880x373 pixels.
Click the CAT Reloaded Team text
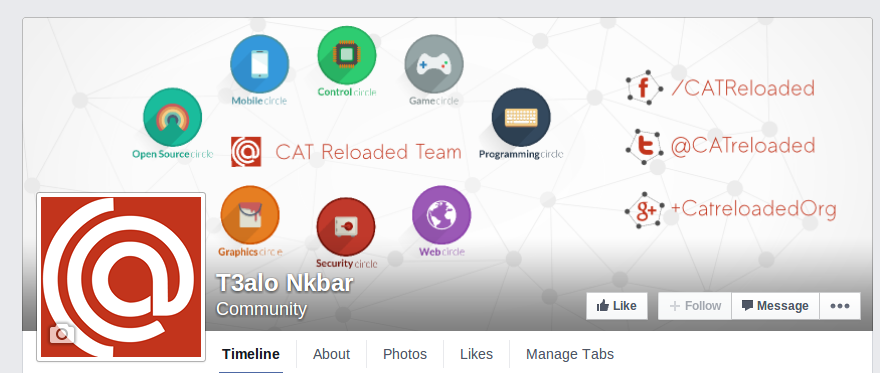(x=368, y=152)
